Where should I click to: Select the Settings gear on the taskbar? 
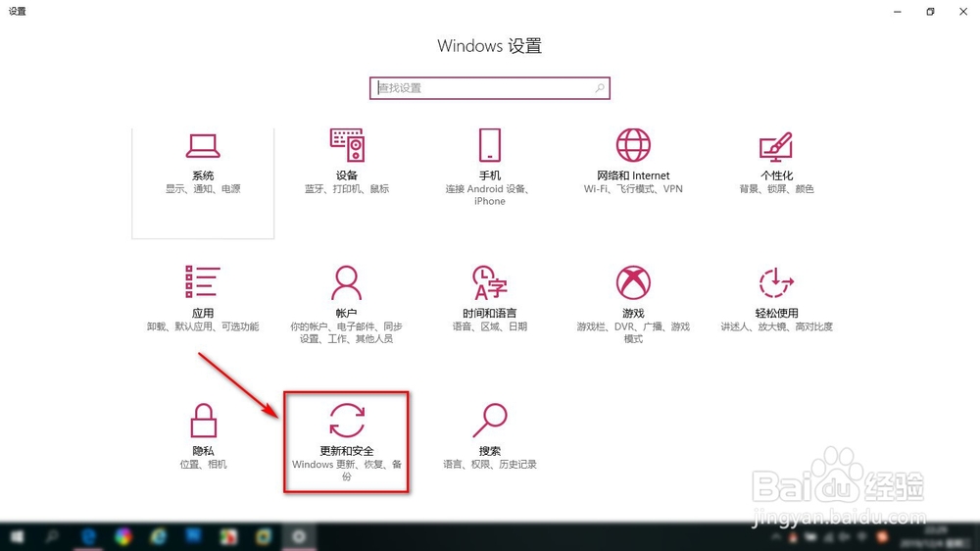(x=299, y=536)
